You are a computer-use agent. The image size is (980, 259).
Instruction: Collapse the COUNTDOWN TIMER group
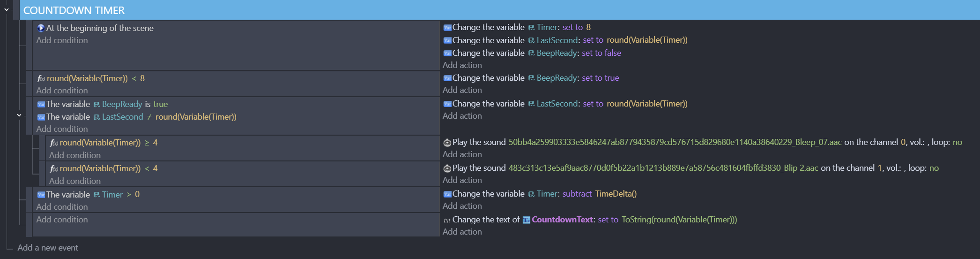(x=7, y=10)
